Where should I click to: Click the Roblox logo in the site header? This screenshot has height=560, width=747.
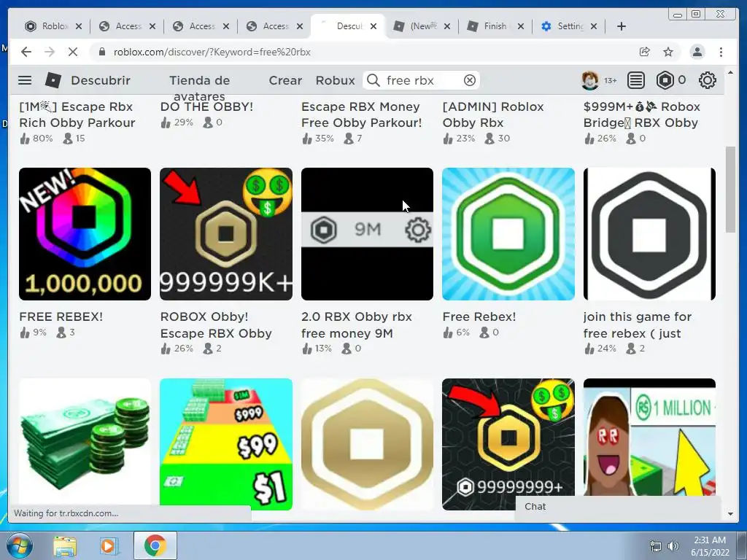(x=53, y=80)
